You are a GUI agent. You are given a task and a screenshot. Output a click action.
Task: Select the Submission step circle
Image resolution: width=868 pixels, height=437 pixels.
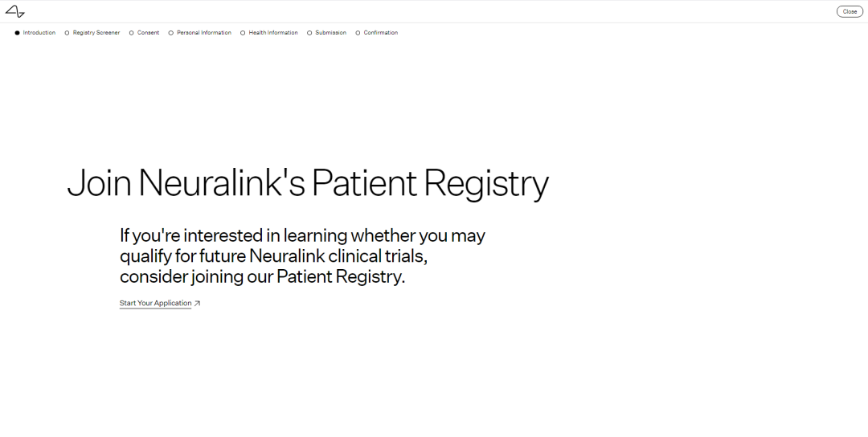(x=309, y=33)
